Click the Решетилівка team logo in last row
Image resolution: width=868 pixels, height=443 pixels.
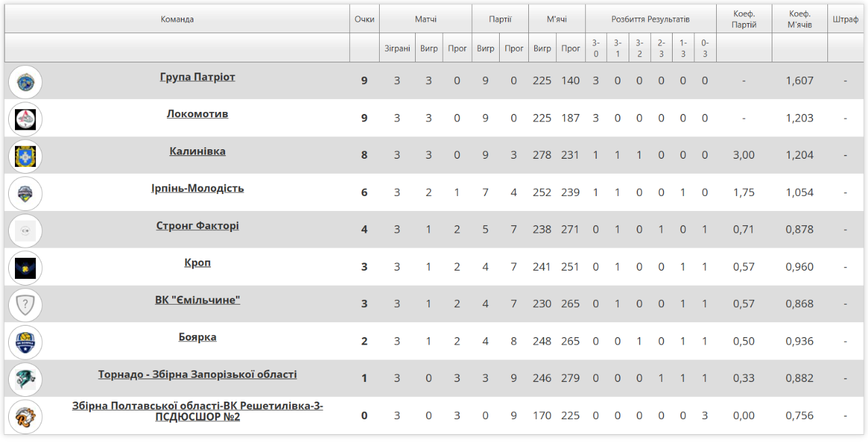[25, 417]
